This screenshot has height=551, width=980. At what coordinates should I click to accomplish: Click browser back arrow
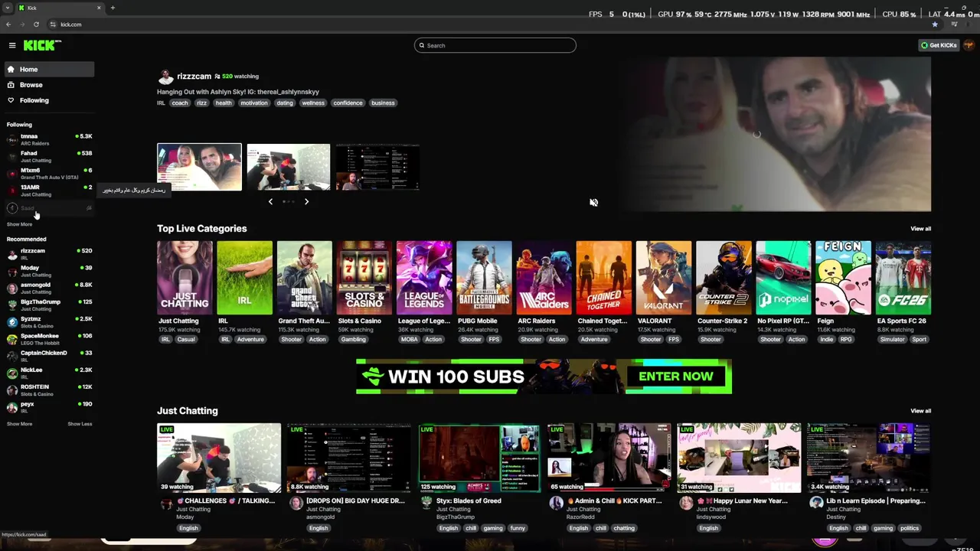click(8, 24)
